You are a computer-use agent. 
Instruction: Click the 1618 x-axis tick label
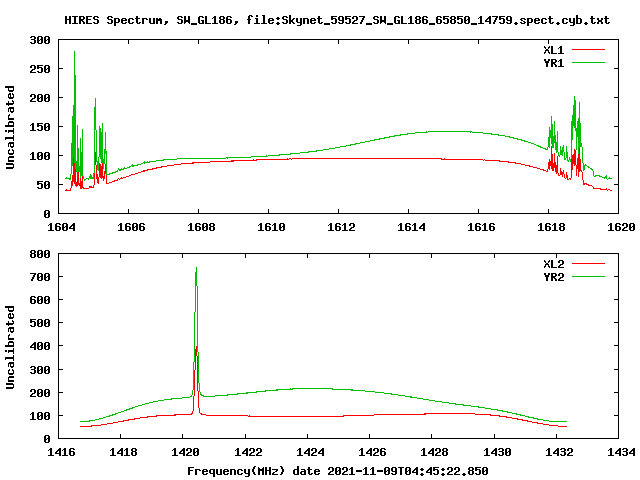pyautogui.click(x=551, y=227)
